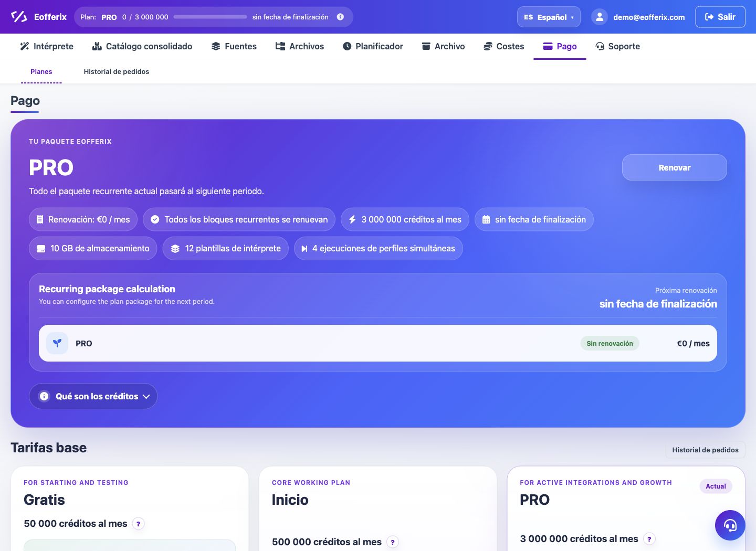Click the info icon in Qué son los créditos
Screen dimensions: 756x551
[44, 396]
